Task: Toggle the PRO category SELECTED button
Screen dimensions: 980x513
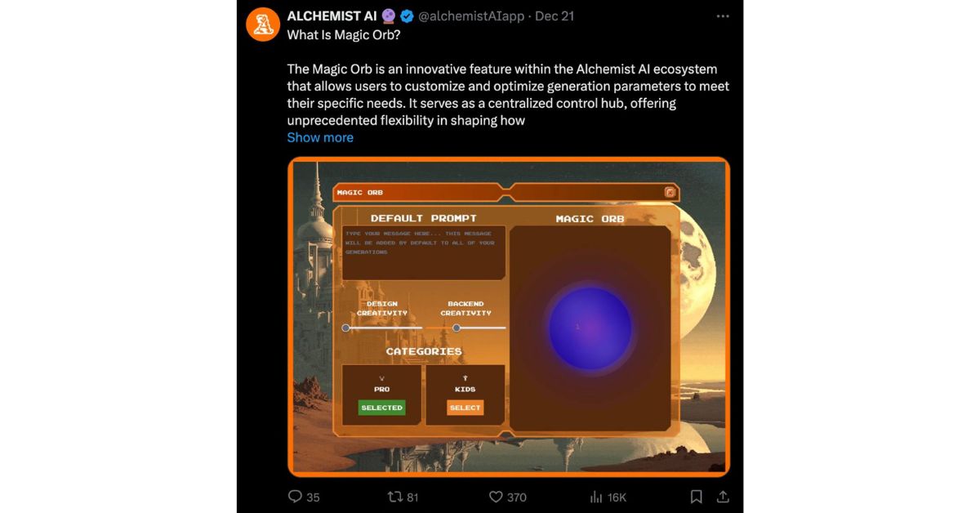Action: pyautogui.click(x=381, y=407)
